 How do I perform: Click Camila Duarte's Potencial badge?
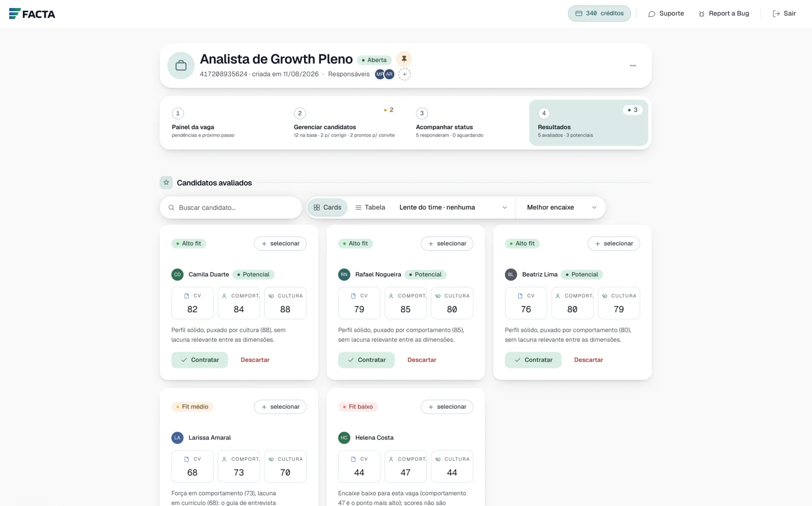click(253, 275)
